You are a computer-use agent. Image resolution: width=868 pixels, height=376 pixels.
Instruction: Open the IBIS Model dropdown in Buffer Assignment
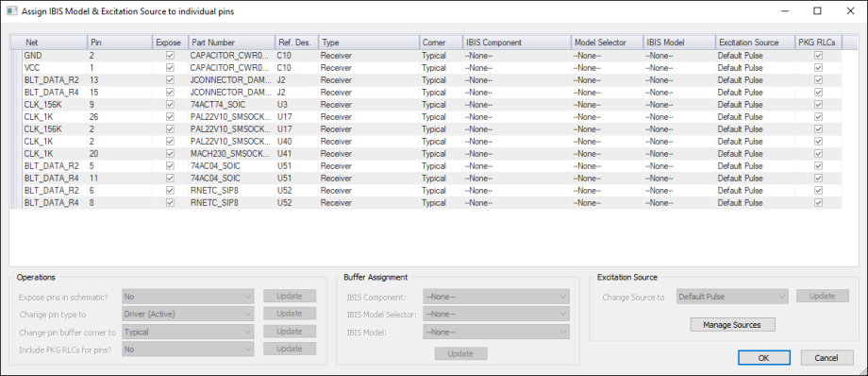pyautogui.click(x=496, y=333)
